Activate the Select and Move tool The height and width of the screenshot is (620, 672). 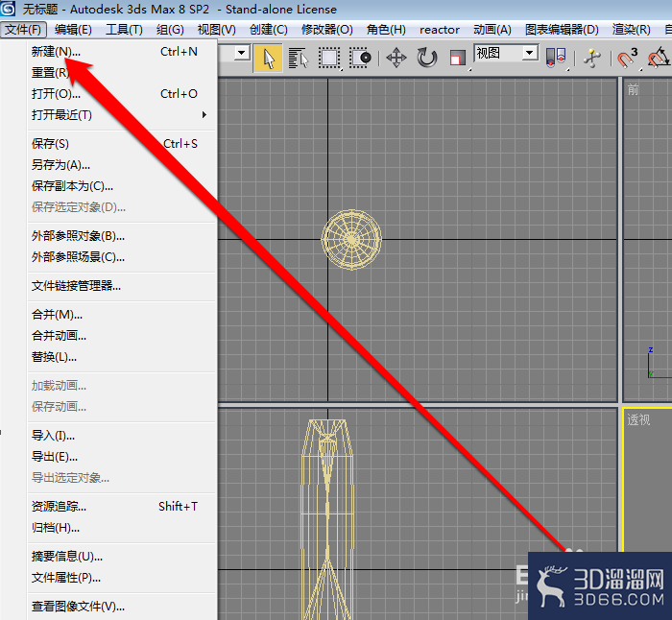(396, 58)
